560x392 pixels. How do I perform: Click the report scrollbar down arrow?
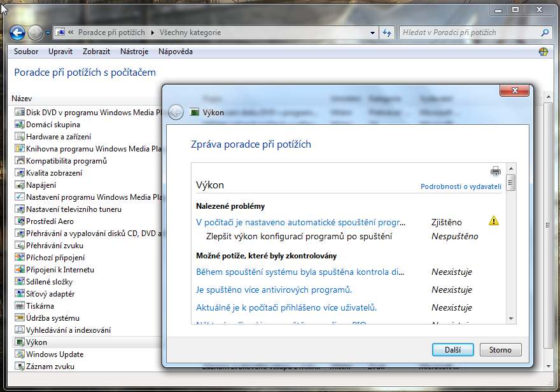click(511, 318)
